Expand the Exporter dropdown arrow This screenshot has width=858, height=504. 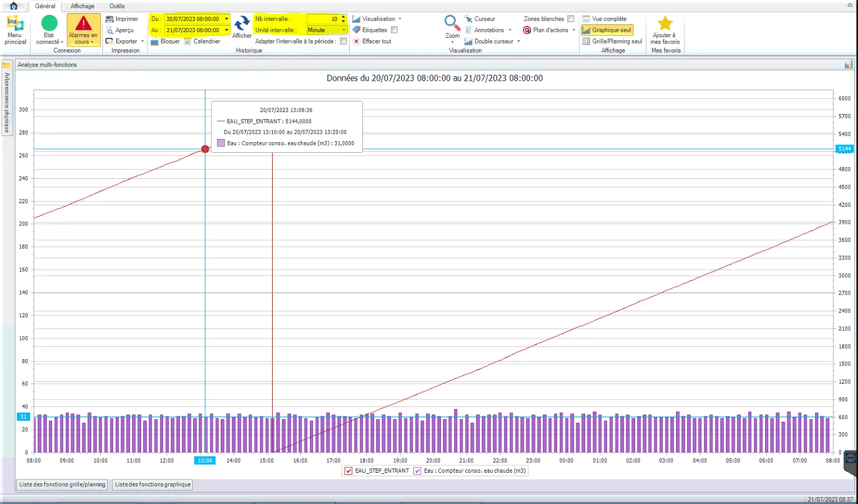(142, 41)
